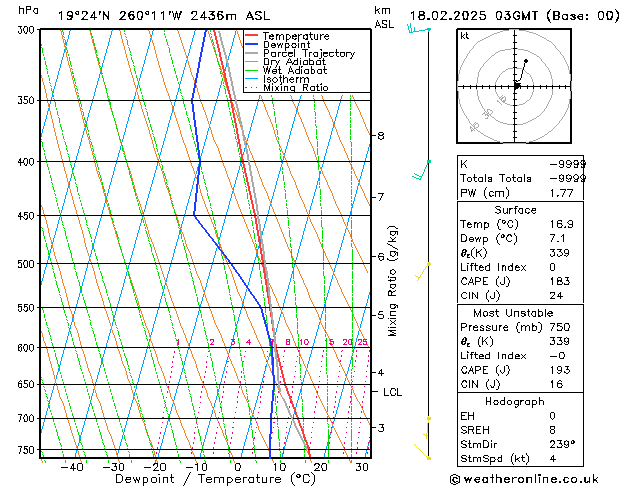Viewport: 629px width, 486px height.
Task: Click the weatheronline.co.uk copyright text
Action: 524,479
